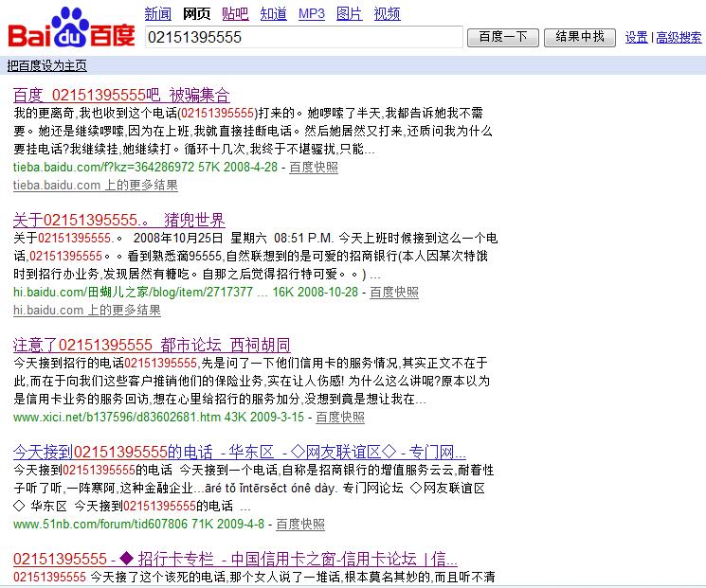The image size is (706, 588).
Task: Open 百度快照 for tieba.baidu.com result
Action: point(314,168)
